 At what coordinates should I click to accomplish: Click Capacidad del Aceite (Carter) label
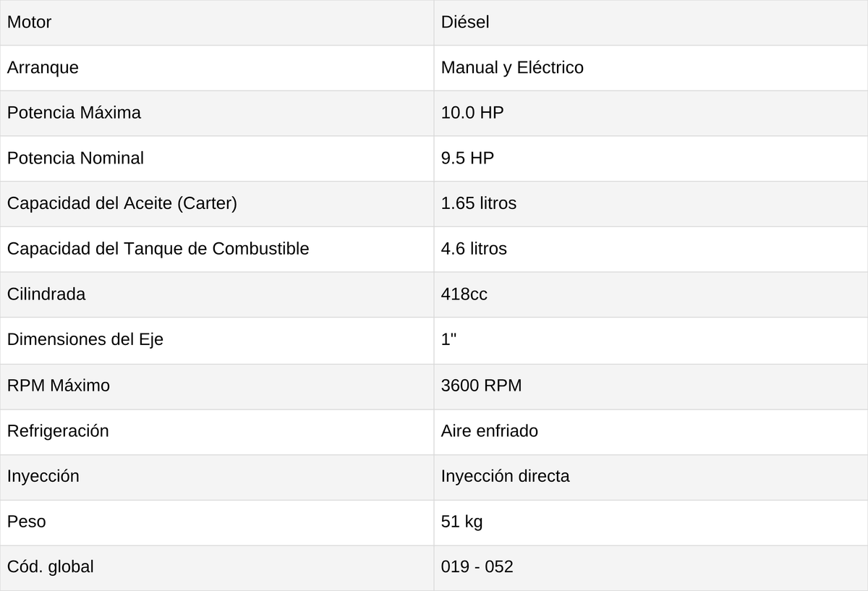pos(122,203)
